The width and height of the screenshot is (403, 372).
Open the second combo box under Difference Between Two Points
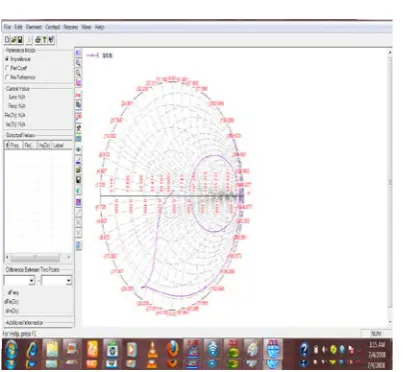pyautogui.click(x=56, y=280)
